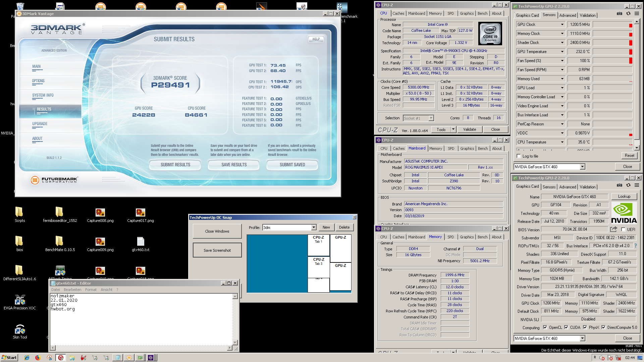Select SYSTEM INFO in 3DMark Vantage sidebar
This screenshot has width=644, height=362.
tap(43, 95)
